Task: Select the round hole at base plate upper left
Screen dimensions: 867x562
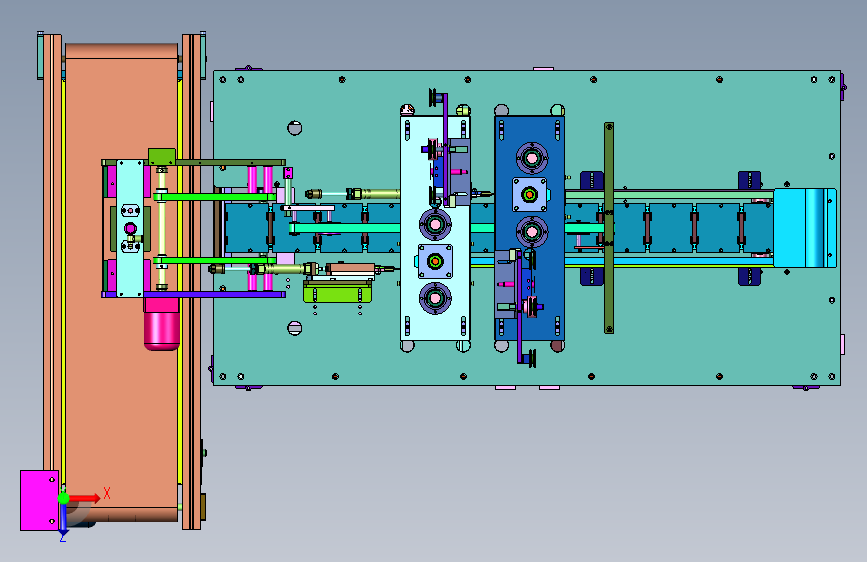Action: pyautogui.click(x=295, y=128)
